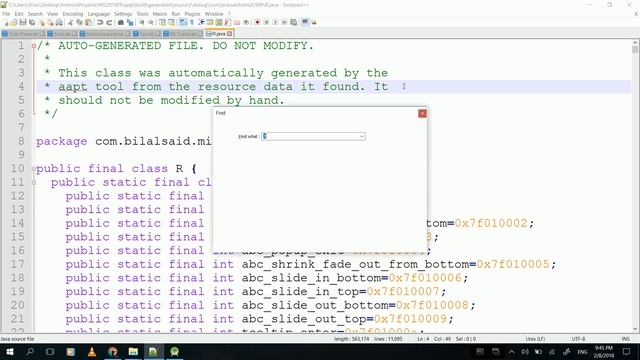Screen dimensions: 640x360
Task: Open the notification center icon
Action: 627,351
